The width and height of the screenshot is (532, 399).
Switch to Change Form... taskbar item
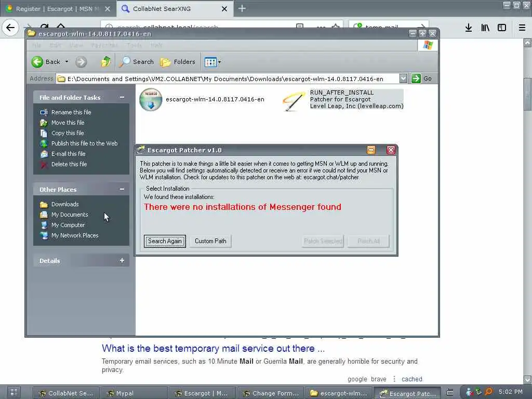[x=271, y=393]
